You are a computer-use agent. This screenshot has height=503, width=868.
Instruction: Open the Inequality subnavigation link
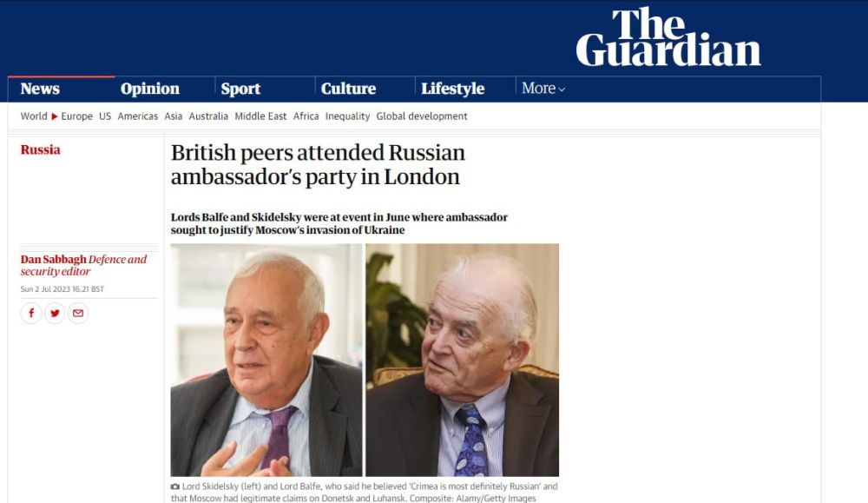point(348,116)
